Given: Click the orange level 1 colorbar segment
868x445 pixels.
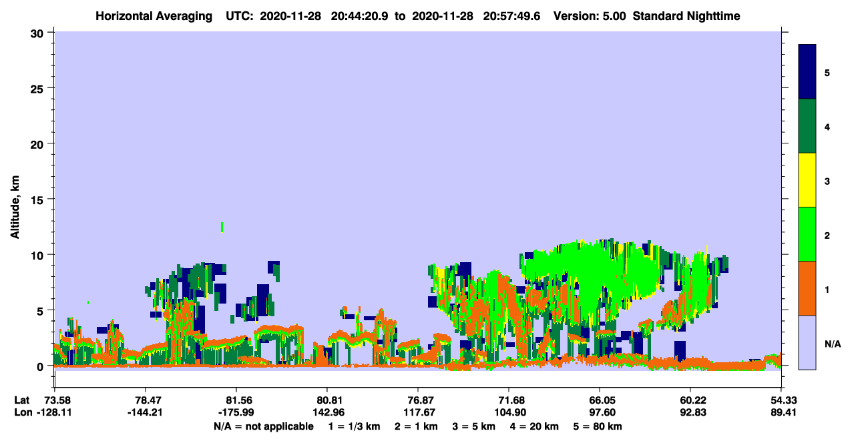Looking at the screenshot, I should tap(807, 288).
